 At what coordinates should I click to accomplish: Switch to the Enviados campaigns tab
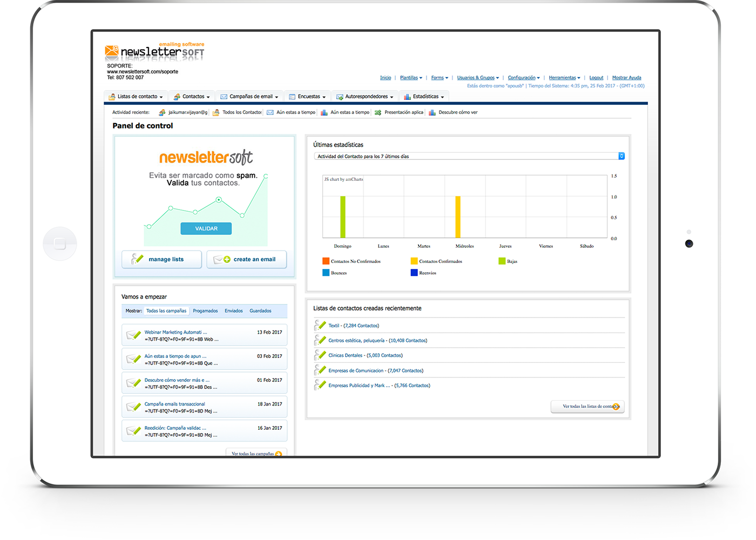(x=233, y=311)
